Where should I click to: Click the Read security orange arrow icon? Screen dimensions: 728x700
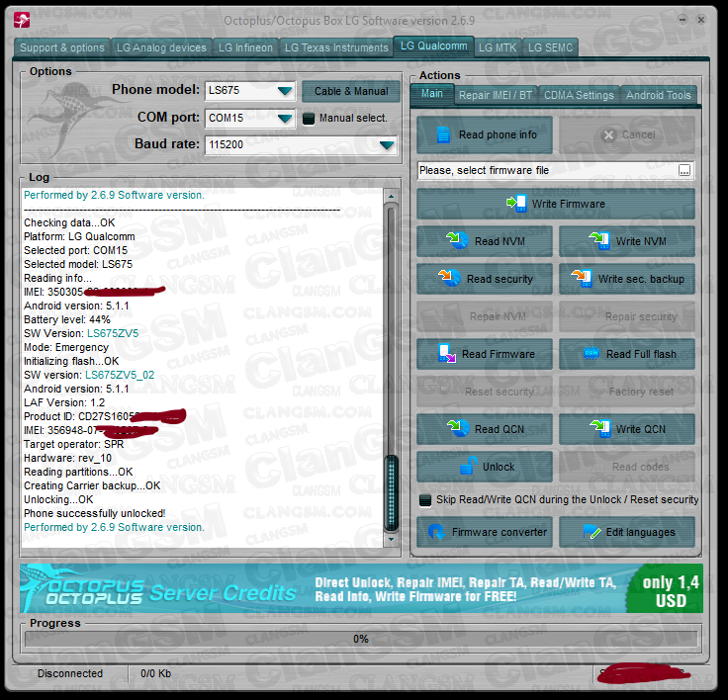tap(449, 278)
